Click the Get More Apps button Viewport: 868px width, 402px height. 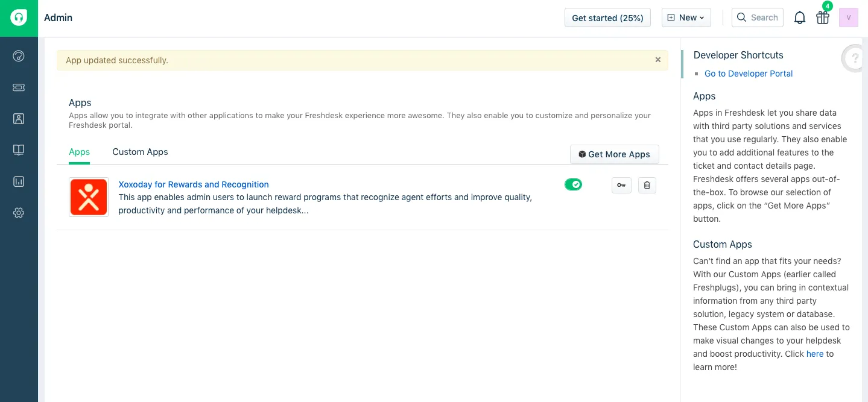tap(614, 154)
